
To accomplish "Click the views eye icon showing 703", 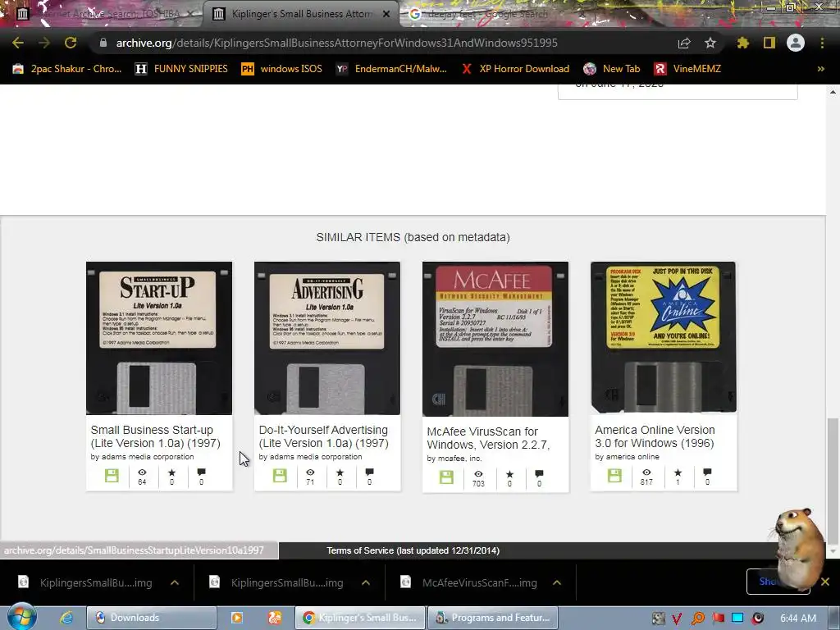I will (478, 474).
